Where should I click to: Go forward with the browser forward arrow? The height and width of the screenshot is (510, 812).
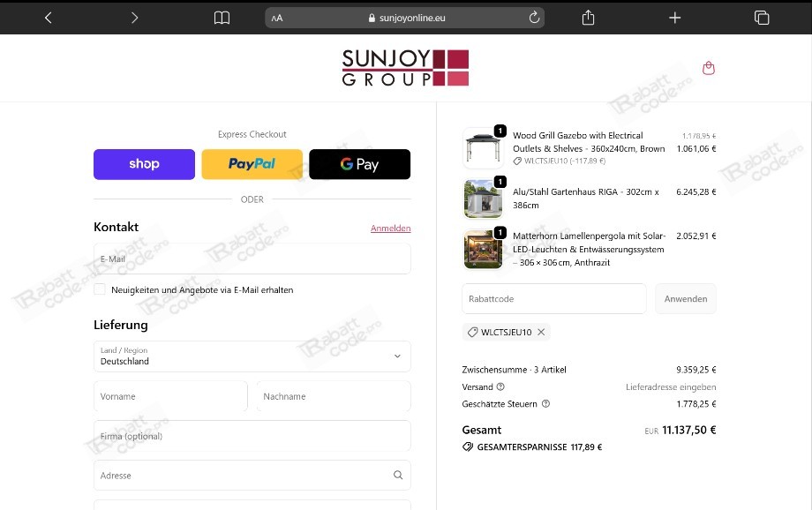tap(135, 18)
